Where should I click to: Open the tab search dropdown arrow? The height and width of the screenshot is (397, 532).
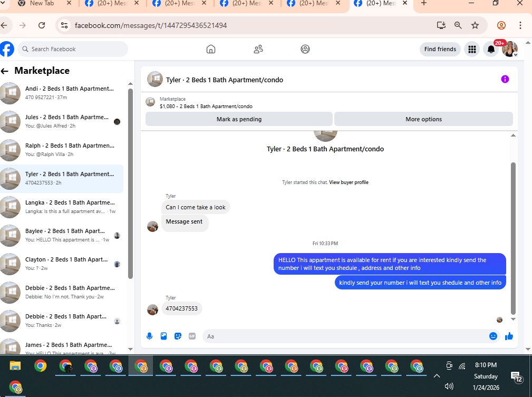click(3, 3)
